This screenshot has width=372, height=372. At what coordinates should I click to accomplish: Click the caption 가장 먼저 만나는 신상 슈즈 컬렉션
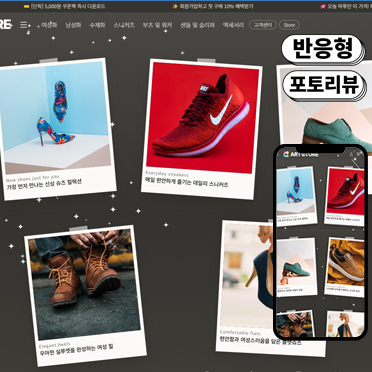point(44,184)
